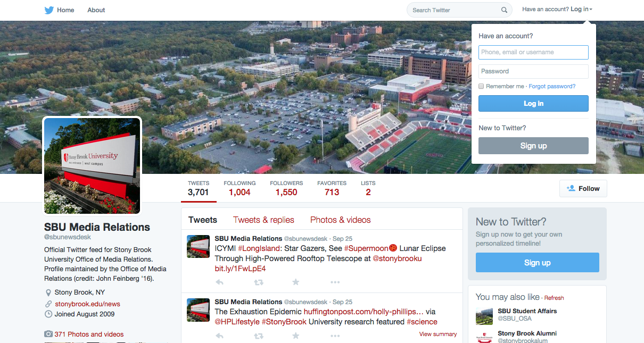The width and height of the screenshot is (644, 343).
Task: Click SBU Student Affairs avatar
Action: point(484,316)
